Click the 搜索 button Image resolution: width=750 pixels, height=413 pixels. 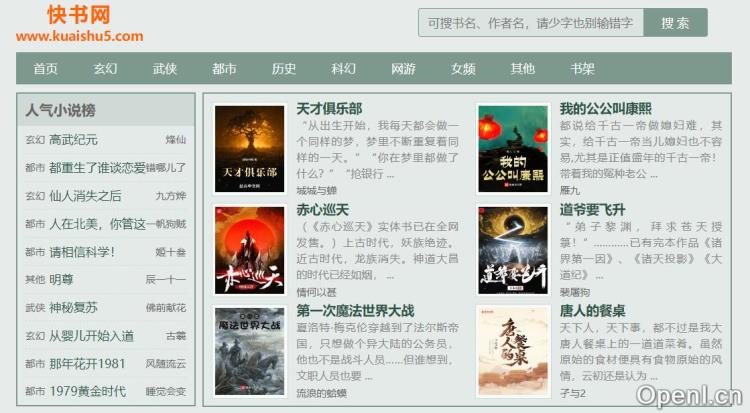[x=675, y=22]
